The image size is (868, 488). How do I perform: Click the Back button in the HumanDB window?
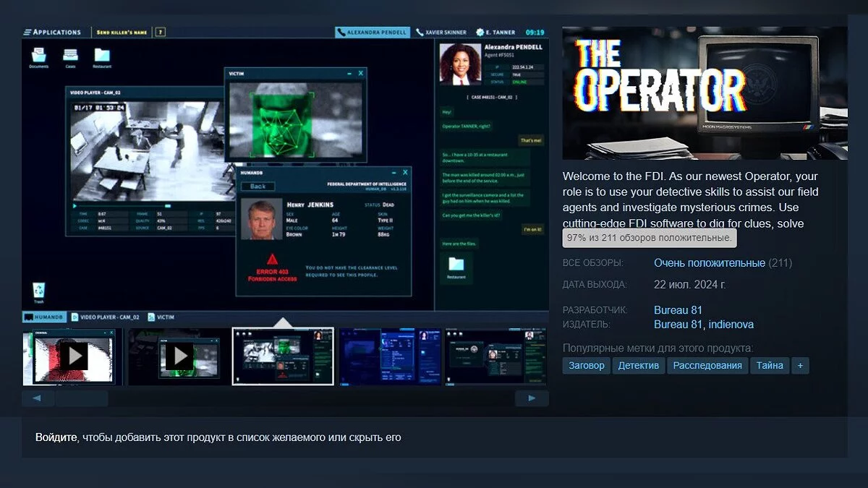point(258,187)
